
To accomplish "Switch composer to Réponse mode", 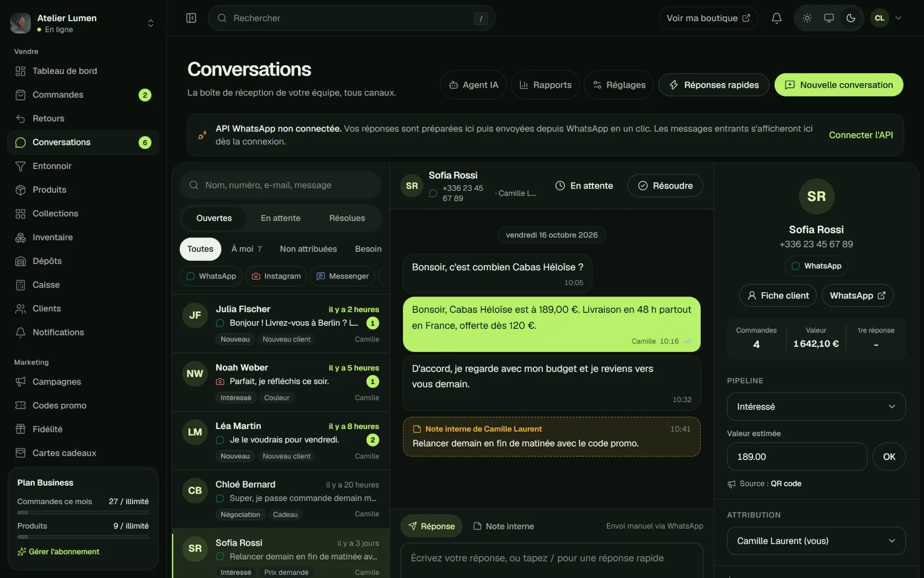I will click(431, 526).
